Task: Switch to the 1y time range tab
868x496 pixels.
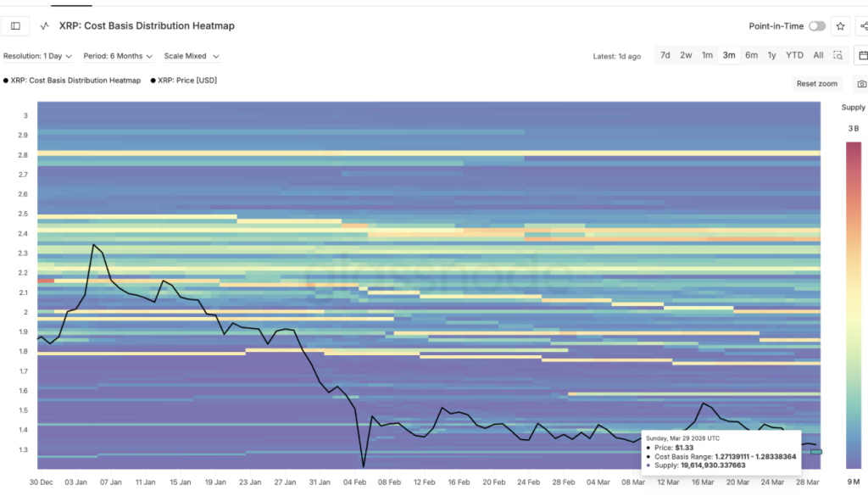Action: pos(771,54)
